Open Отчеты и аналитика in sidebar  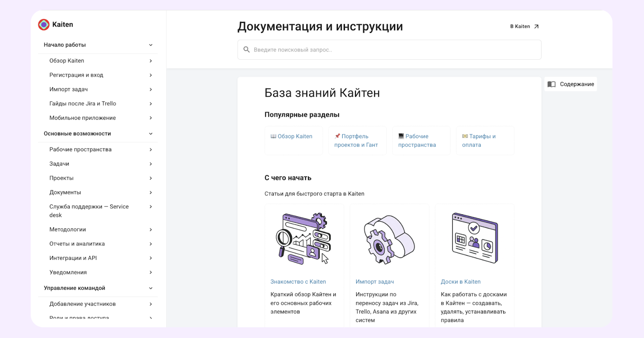[x=77, y=244]
